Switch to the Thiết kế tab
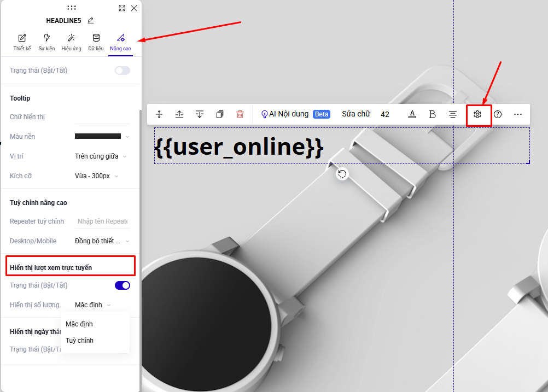The image size is (548, 392). point(22,42)
